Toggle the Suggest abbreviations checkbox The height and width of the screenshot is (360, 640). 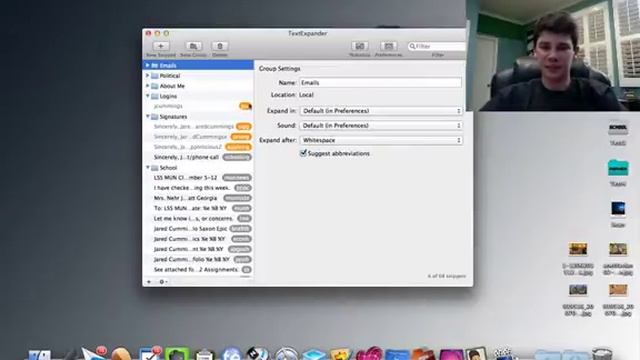[x=303, y=153]
